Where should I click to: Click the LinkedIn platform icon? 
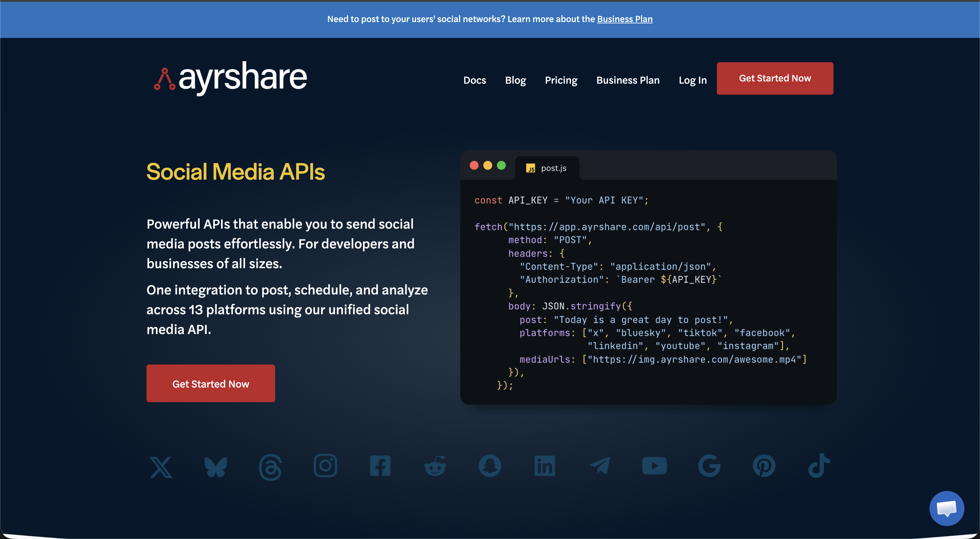(544, 466)
